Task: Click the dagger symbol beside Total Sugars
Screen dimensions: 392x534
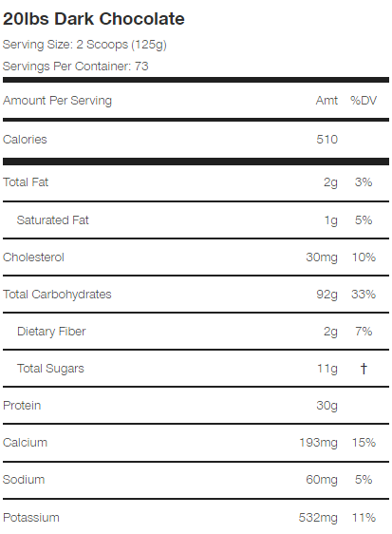Action: click(x=364, y=369)
